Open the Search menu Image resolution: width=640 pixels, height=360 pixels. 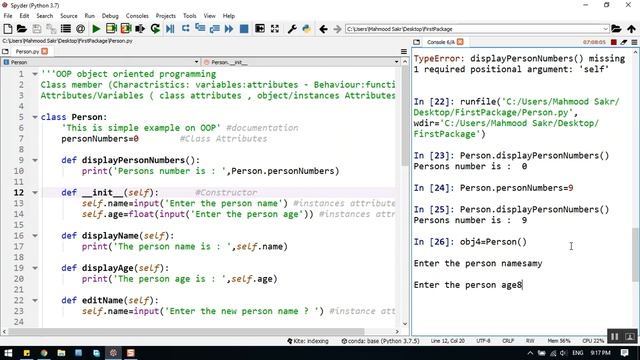click(x=44, y=16)
